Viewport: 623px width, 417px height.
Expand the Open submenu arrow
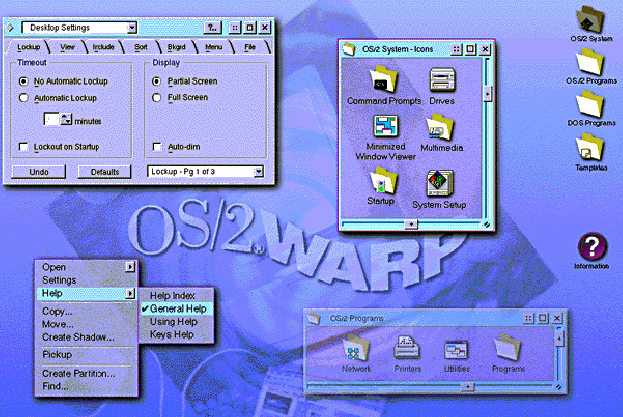click(130, 267)
